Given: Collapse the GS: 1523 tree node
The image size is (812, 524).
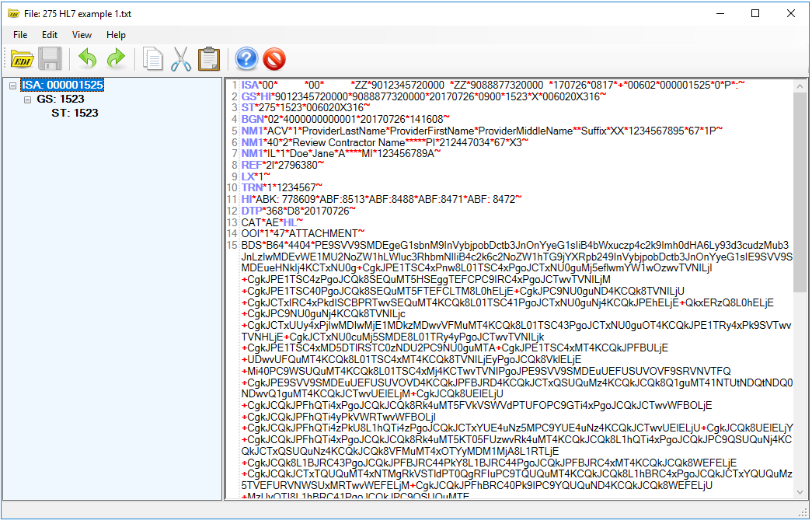Looking at the screenshot, I should [27, 100].
